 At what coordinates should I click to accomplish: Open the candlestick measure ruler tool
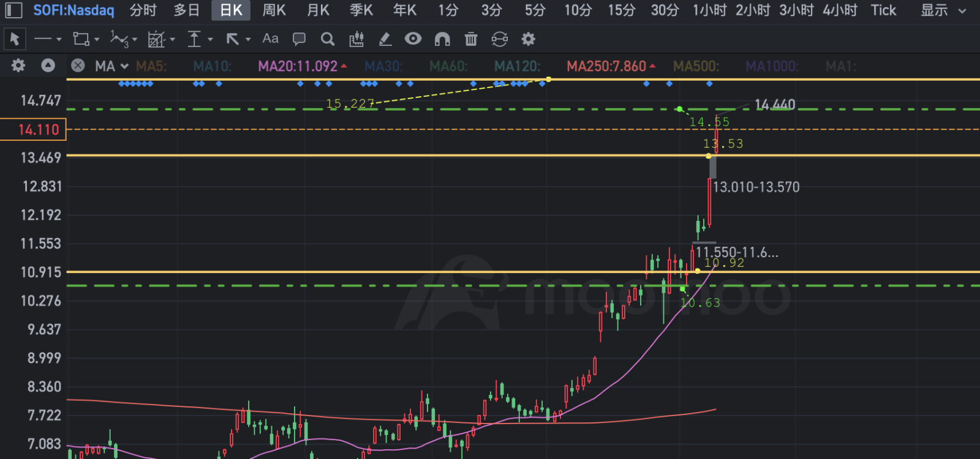tap(356, 39)
